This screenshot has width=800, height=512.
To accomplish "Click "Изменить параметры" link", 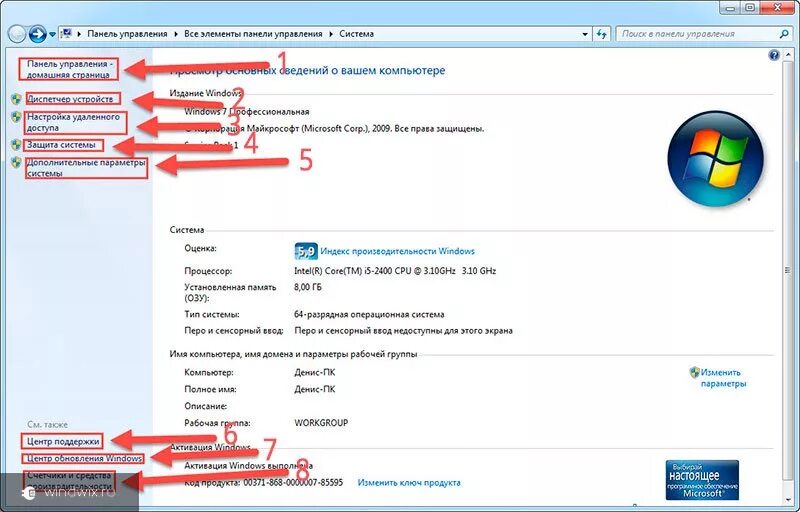I will point(723,378).
